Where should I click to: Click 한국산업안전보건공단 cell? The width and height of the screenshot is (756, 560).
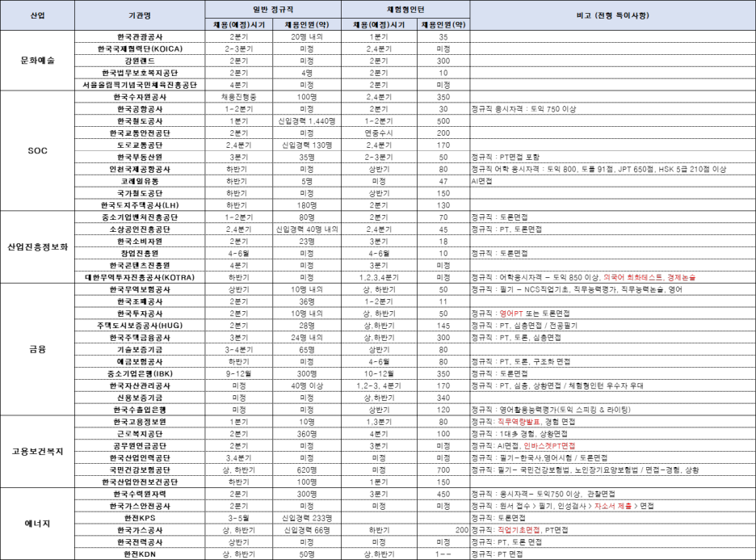click(x=140, y=482)
